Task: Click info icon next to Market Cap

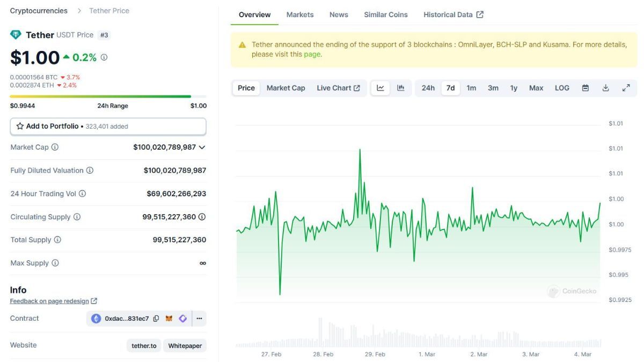Action: tap(55, 147)
